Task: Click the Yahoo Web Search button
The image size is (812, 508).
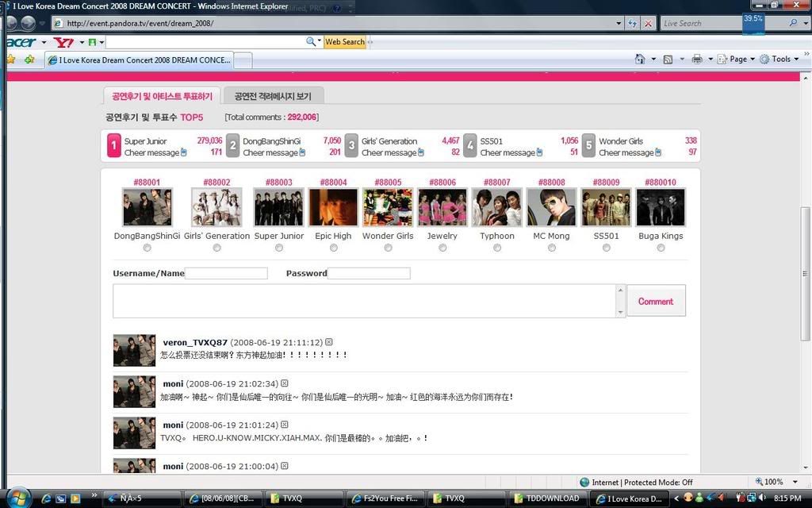Action: pyautogui.click(x=344, y=41)
